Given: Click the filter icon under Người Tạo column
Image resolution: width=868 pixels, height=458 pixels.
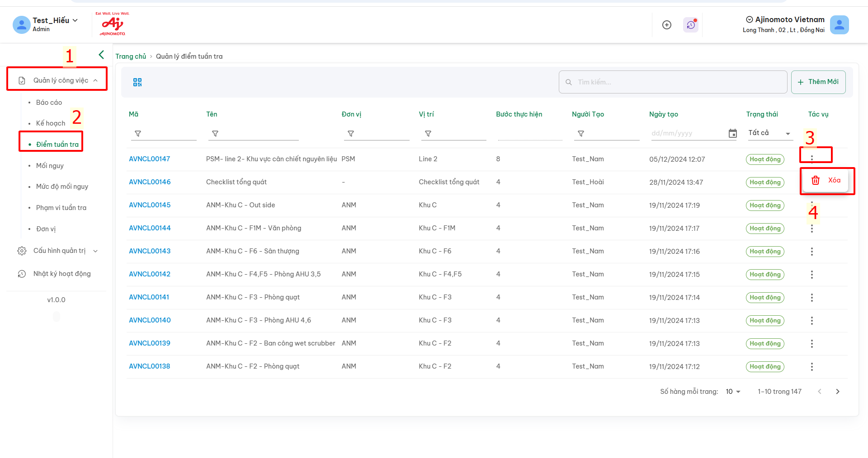Looking at the screenshot, I should click(x=581, y=134).
